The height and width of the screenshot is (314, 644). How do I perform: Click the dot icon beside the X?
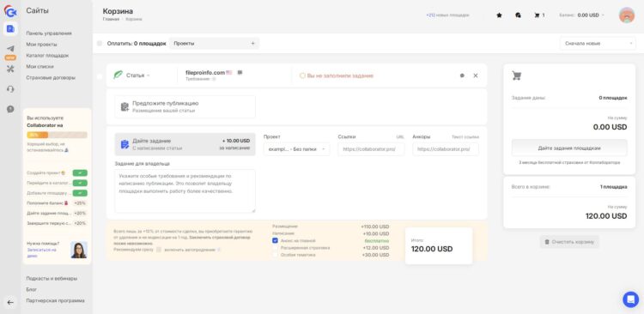(x=462, y=75)
